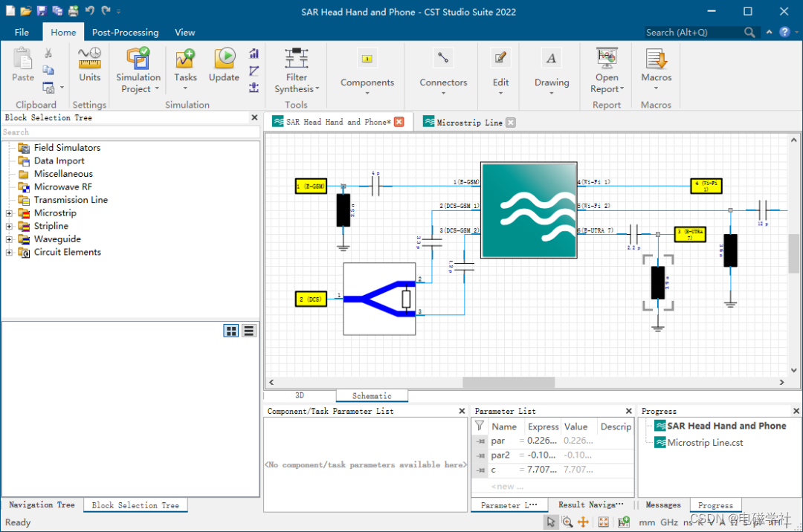803x532 pixels.
Task: Click the New file icon in quick access
Action: point(10,10)
